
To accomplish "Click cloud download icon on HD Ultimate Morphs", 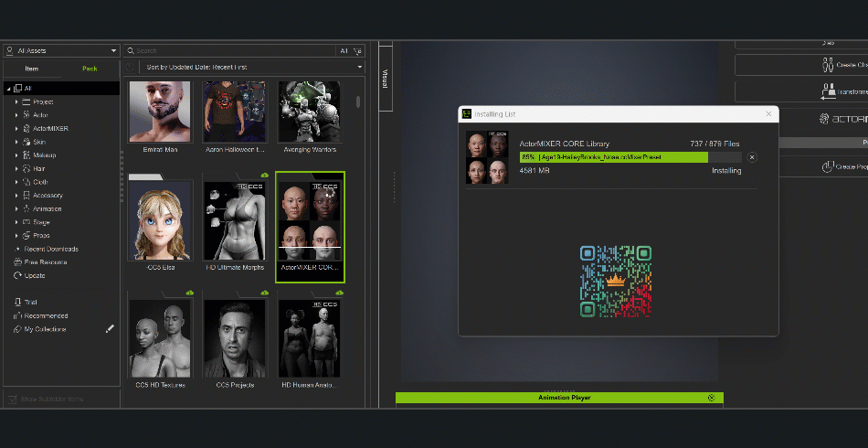I will point(264,175).
